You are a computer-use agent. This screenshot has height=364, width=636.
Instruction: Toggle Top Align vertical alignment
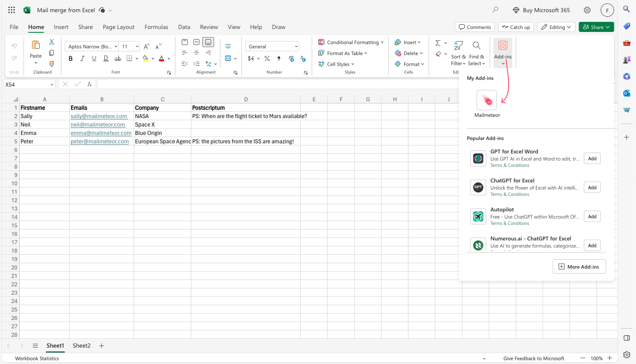pyautogui.click(x=184, y=42)
